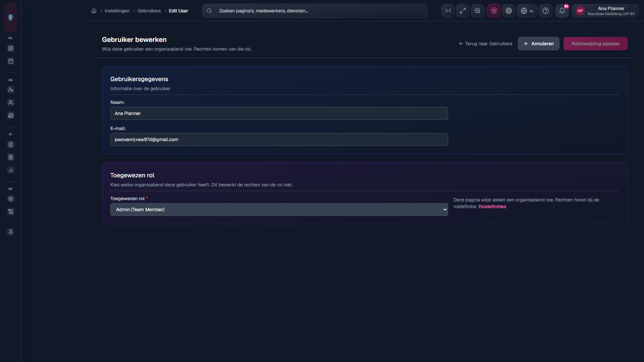Click Roltoewijzing opslaan button
The image size is (644, 362).
point(595,44)
